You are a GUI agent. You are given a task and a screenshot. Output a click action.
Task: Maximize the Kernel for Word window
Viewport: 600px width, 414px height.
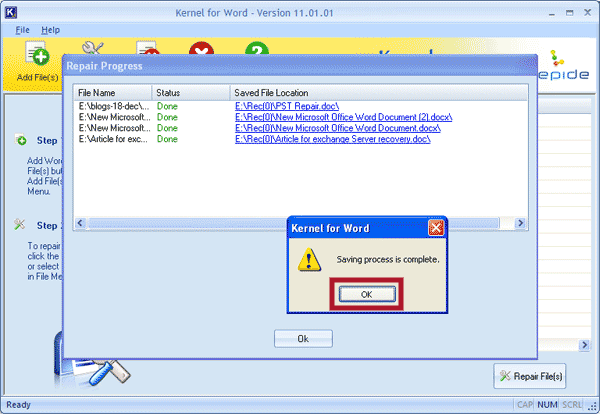point(569,13)
